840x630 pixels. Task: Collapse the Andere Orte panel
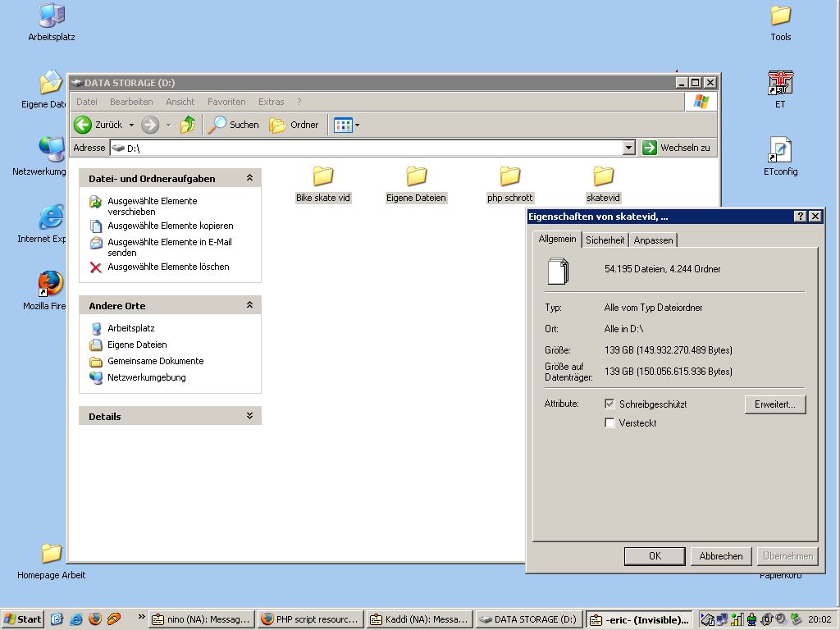[x=249, y=305]
